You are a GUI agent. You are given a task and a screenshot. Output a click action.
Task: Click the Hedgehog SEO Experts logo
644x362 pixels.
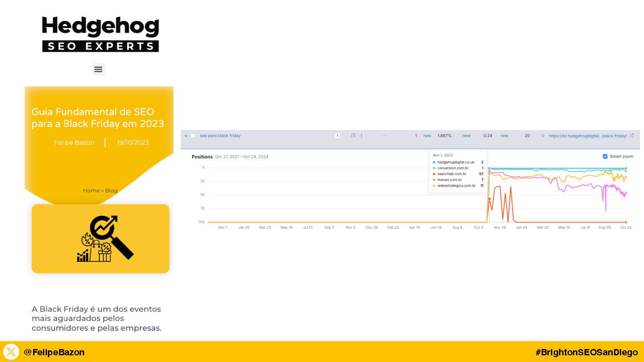pyautogui.click(x=101, y=34)
